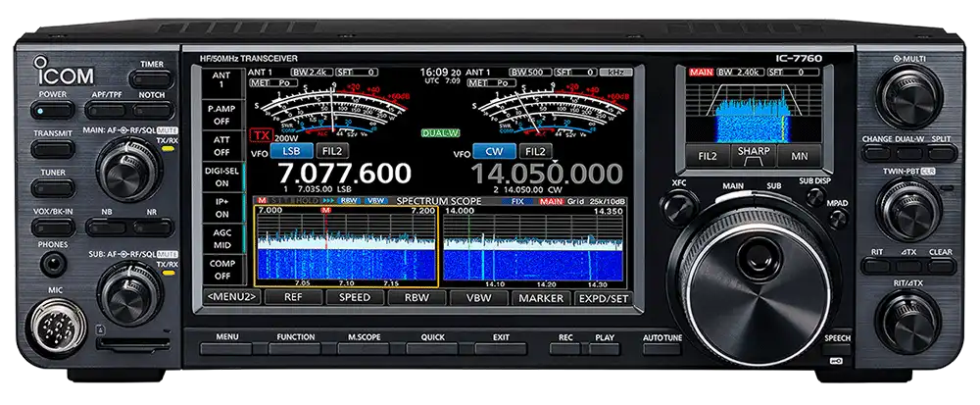Click the PHONES headphone jack
Screen dimensions: 980x405
(53, 265)
